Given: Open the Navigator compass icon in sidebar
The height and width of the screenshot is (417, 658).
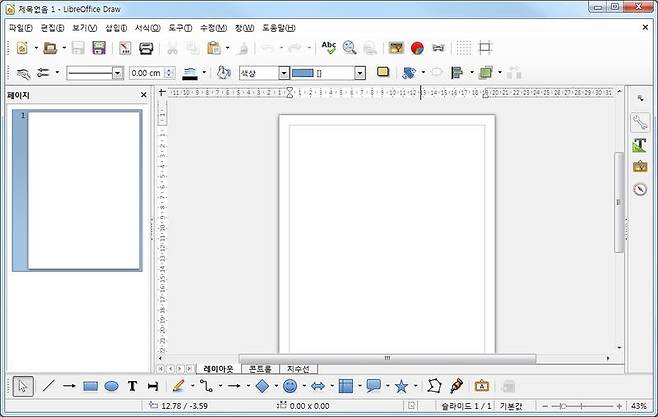Looking at the screenshot, I should click(x=640, y=189).
